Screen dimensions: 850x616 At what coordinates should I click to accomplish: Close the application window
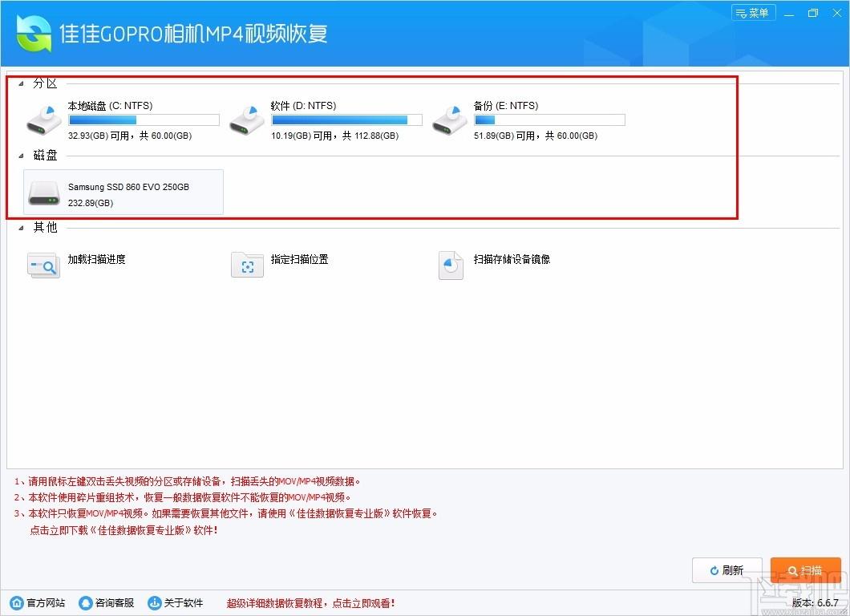[x=837, y=13]
